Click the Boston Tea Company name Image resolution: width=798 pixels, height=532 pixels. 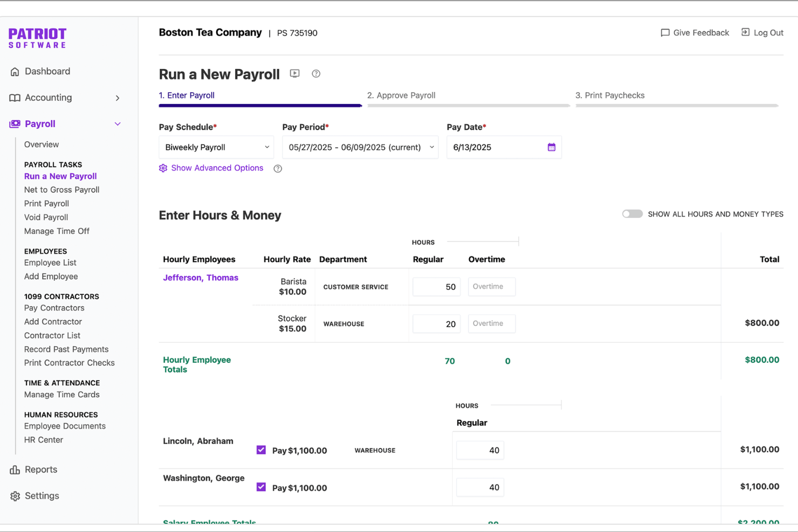[210, 32]
